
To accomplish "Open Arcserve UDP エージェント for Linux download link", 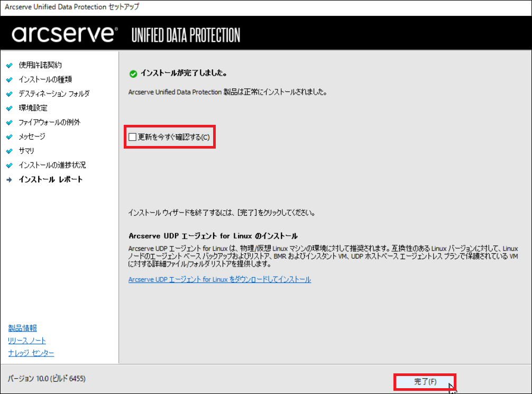I will click(219, 279).
